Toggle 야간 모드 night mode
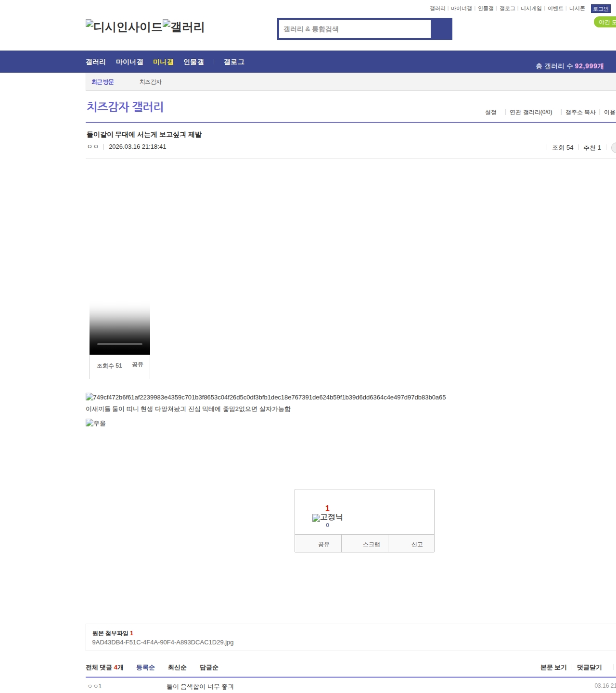 (605, 22)
